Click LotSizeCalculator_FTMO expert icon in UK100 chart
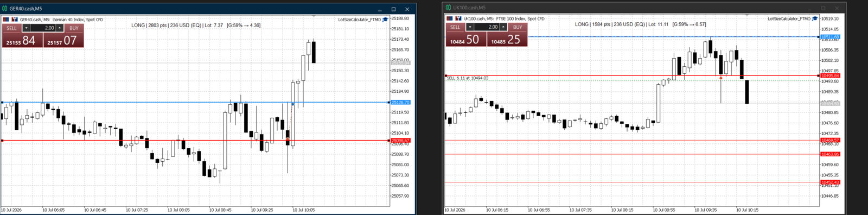868x215 pixels. pyautogui.click(x=815, y=18)
